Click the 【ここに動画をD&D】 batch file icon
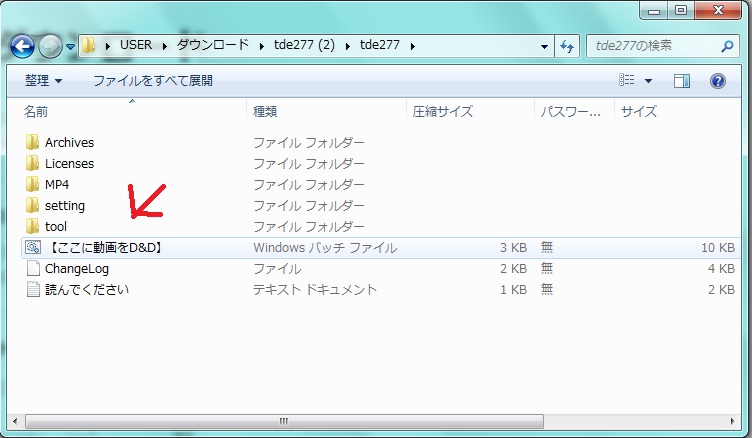Image resolution: width=752 pixels, height=438 pixels. (33, 248)
